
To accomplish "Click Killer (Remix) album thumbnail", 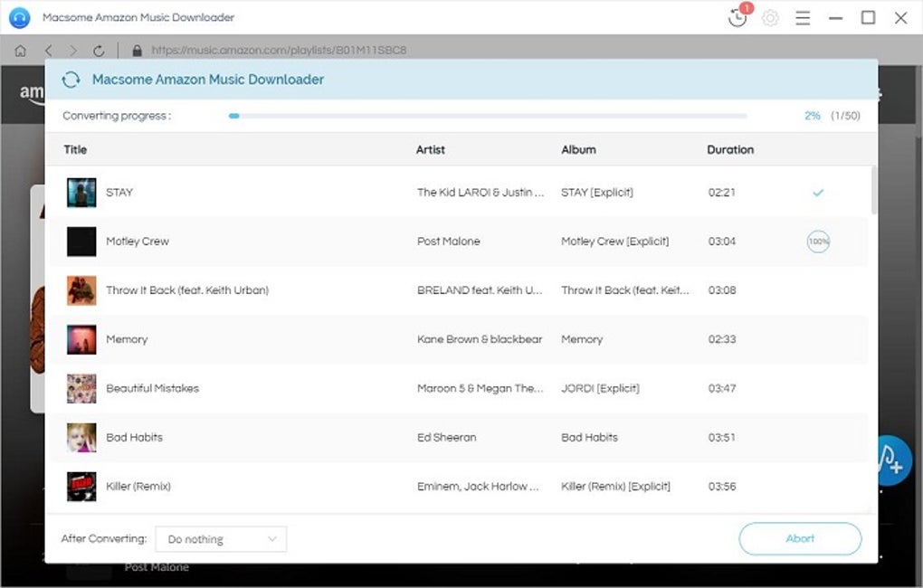I will pyautogui.click(x=81, y=486).
